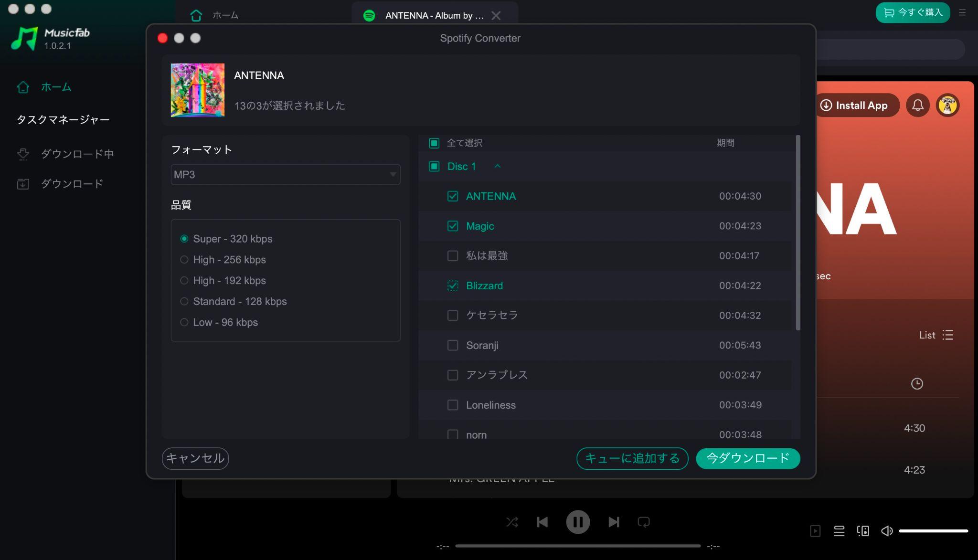Image resolution: width=978 pixels, height=560 pixels.
Task: Uncheck the Magic track checkbox
Action: 453,226
